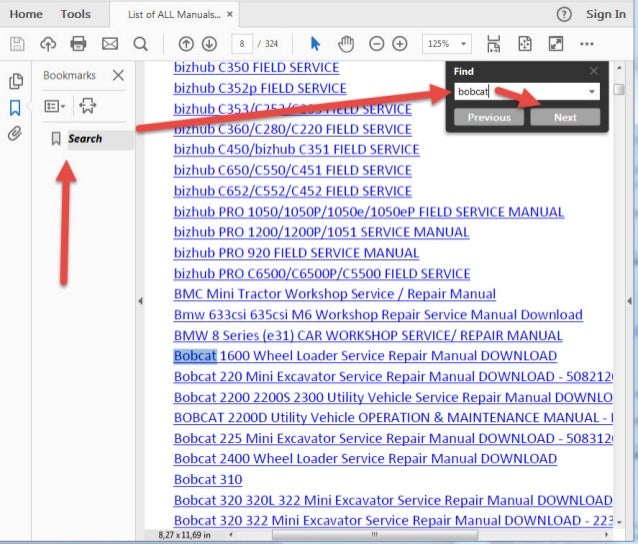The height and width of the screenshot is (544, 638).
Task: Select the Search bookmark entry
Action: 85,139
